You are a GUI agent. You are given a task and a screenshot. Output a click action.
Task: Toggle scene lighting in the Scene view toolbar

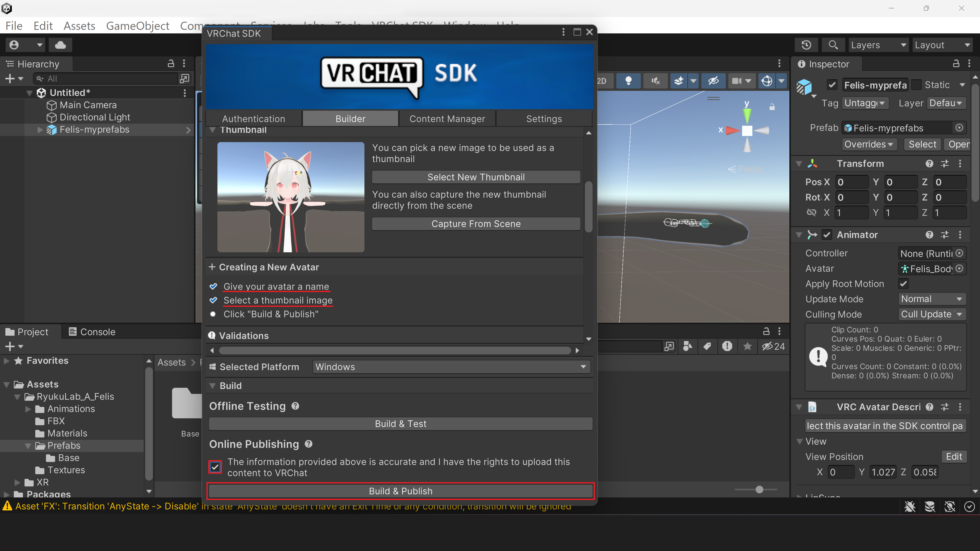pyautogui.click(x=628, y=81)
